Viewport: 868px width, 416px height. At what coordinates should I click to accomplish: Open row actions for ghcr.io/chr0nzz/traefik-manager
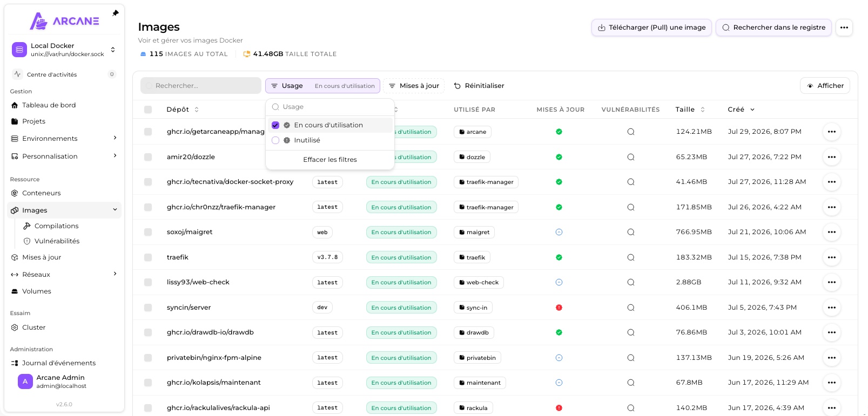pos(831,207)
